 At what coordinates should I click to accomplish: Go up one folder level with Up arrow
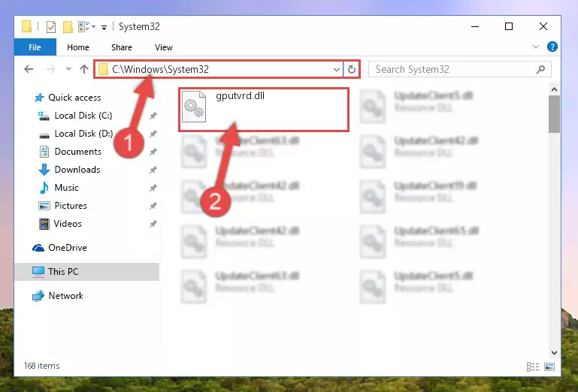(84, 69)
